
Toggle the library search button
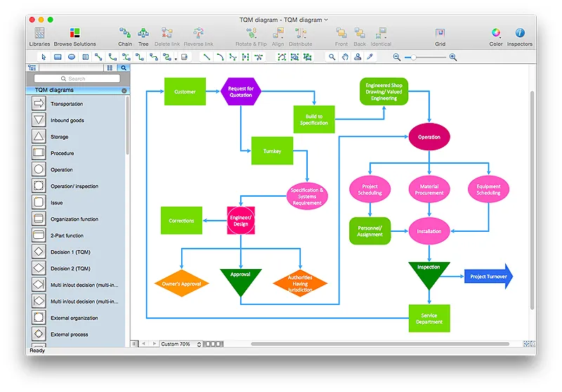124,67
